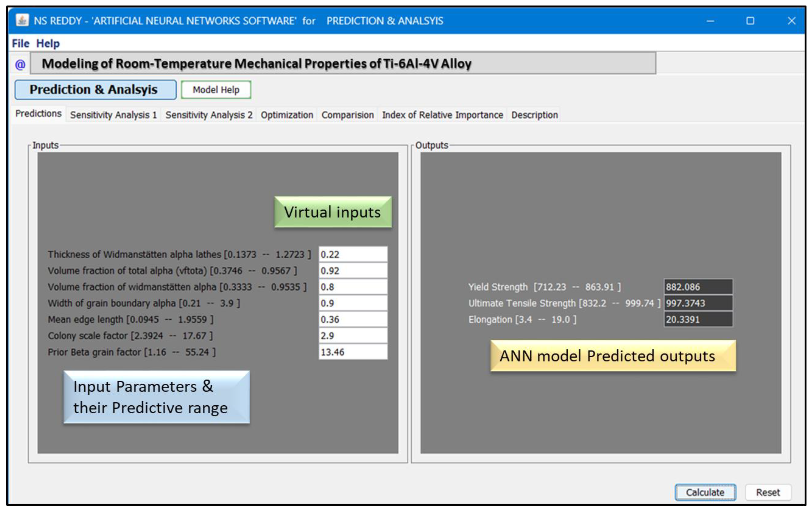Switch to Sensitivity Analysis 2 tab

(209, 115)
